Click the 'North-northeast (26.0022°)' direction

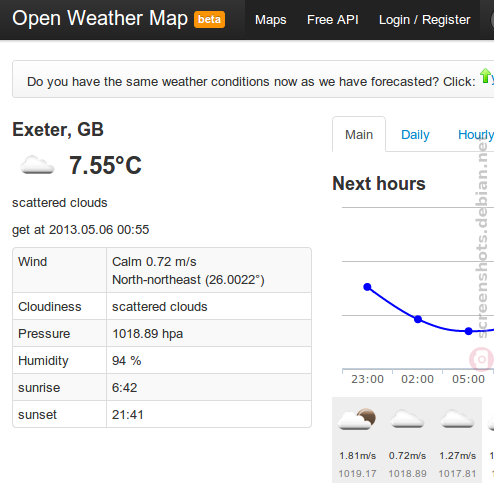(188, 280)
